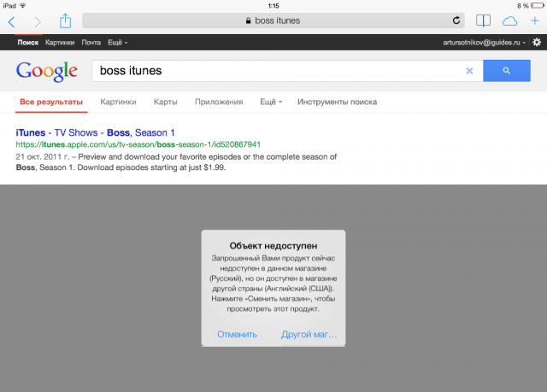Expand the Ещё menu in black bar
Image resolution: width=547 pixels, height=392 pixels.
pyautogui.click(x=118, y=43)
